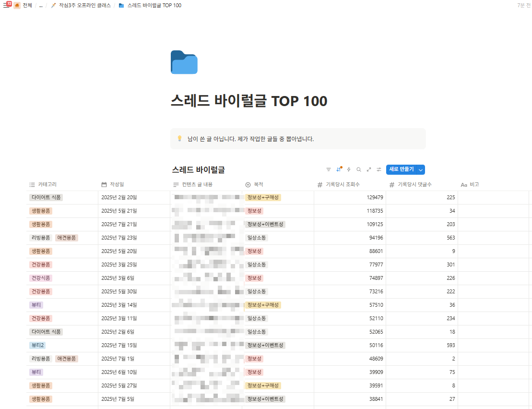Select the 다이어트 식품 tag in first row
The height and width of the screenshot is (409, 532).
(x=46, y=197)
